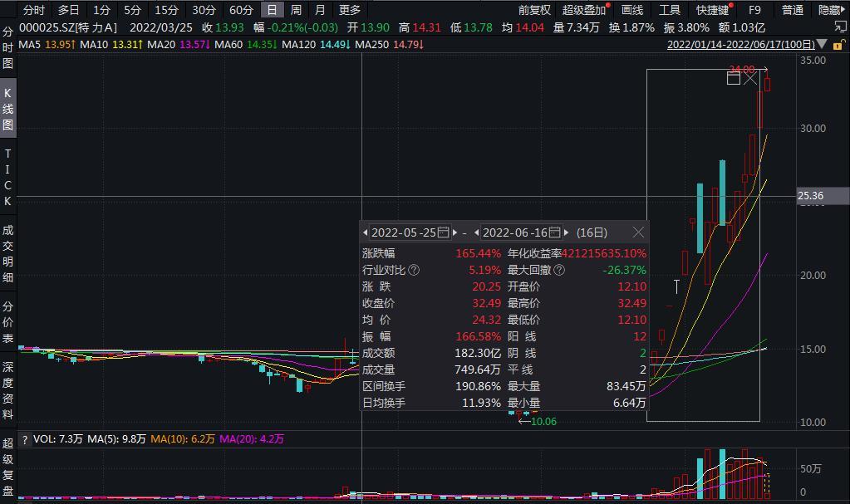The height and width of the screenshot is (504, 850).
Task: Click the VOL indicator question mark icon
Action: click(x=24, y=439)
